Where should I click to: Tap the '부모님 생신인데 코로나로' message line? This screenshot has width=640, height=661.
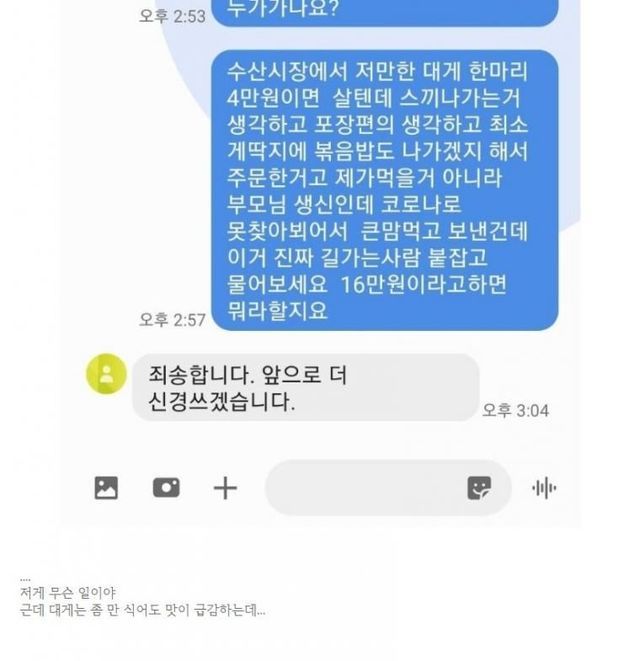[x=344, y=204]
